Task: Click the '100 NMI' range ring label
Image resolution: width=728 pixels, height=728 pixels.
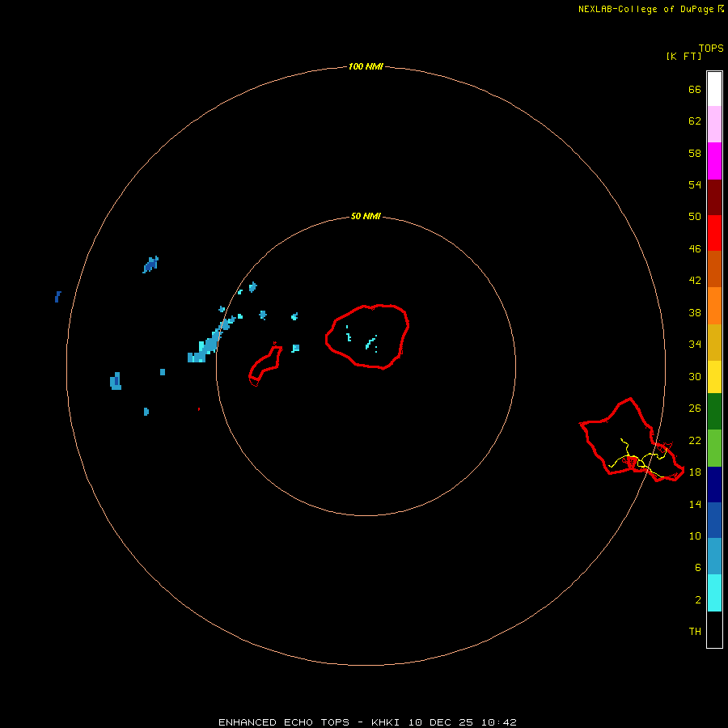Action: point(366,66)
